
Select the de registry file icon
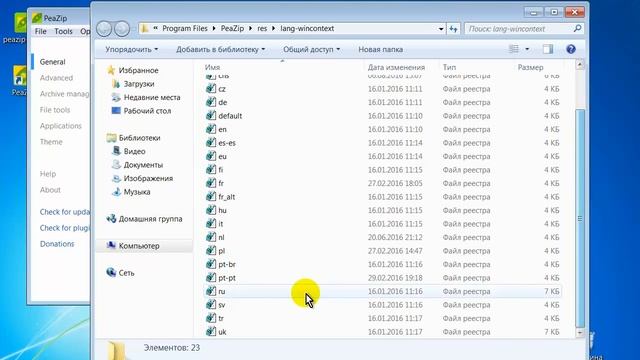coord(211,102)
